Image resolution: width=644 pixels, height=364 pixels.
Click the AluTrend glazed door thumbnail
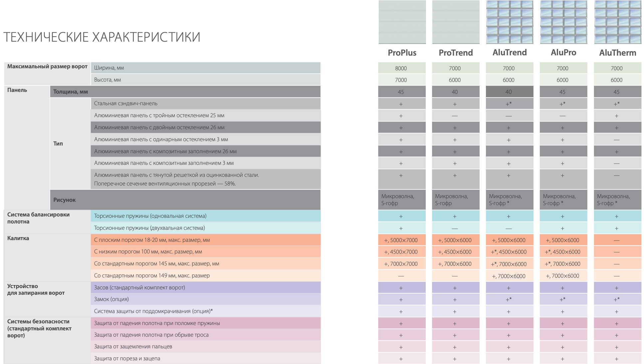(x=510, y=22)
